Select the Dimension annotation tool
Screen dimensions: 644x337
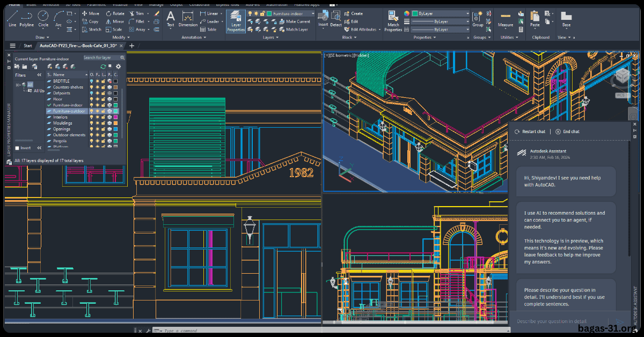188,18
